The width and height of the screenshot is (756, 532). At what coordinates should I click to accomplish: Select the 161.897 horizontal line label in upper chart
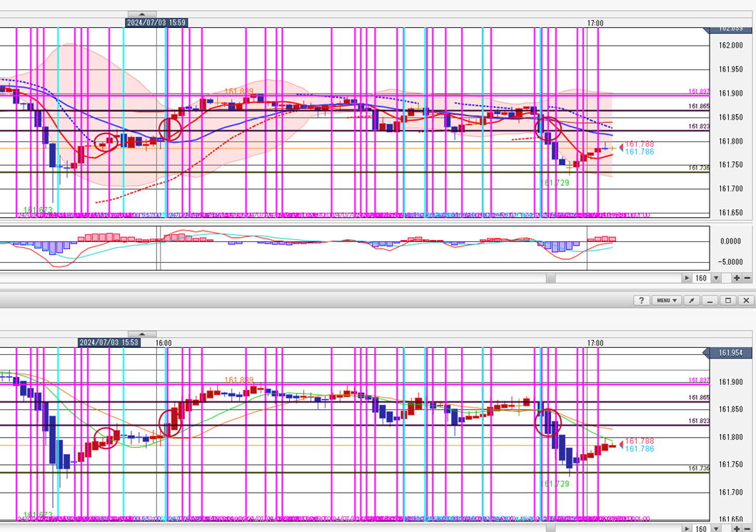click(699, 91)
